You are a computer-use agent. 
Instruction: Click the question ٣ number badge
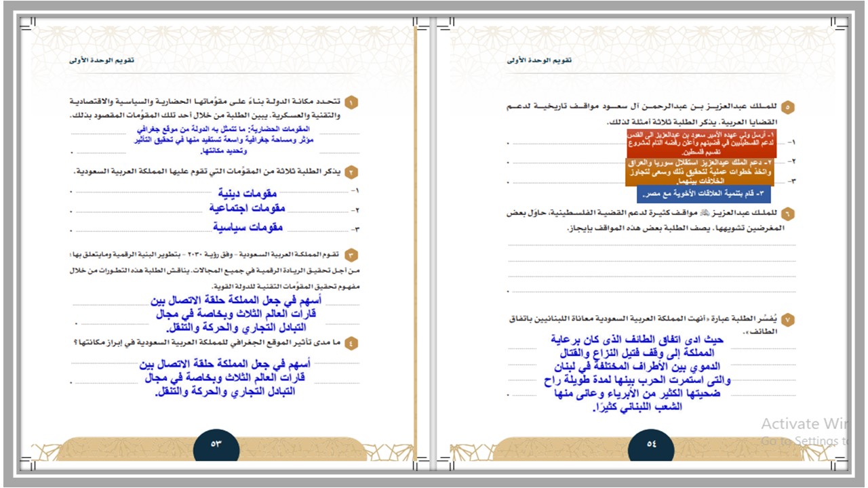tap(351, 256)
